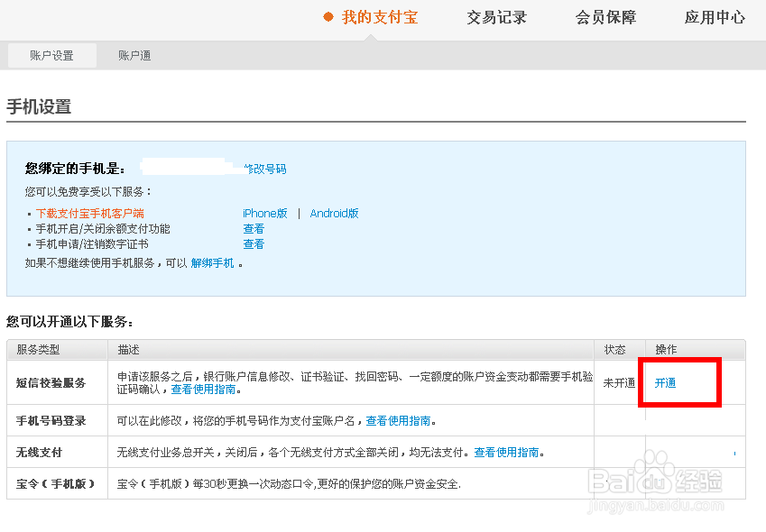
Task: Click the 未开通 status cell
Action: click(x=619, y=383)
